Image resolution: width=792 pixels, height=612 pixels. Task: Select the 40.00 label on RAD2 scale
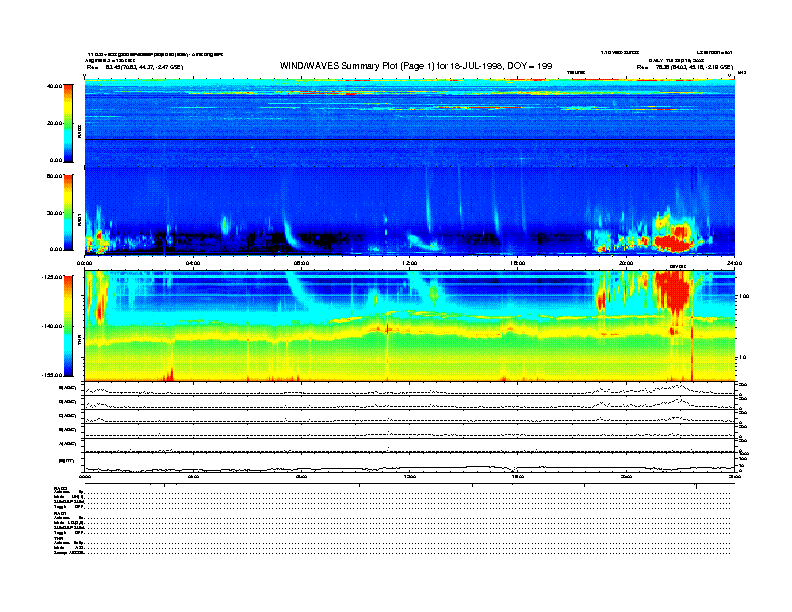tap(54, 86)
